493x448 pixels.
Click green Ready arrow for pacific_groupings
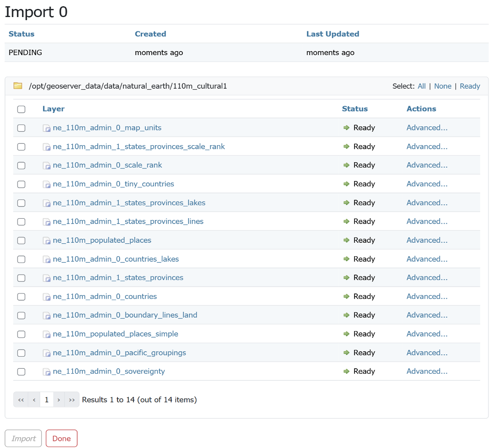tap(346, 353)
